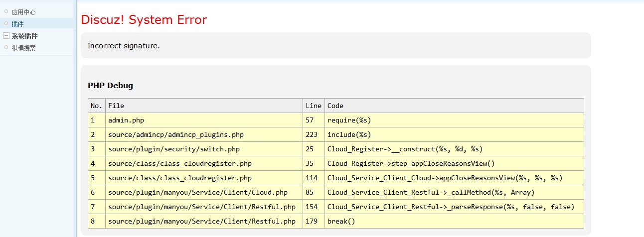
Task: Click the 'PHP Debug' section title
Action: tap(110, 86)
